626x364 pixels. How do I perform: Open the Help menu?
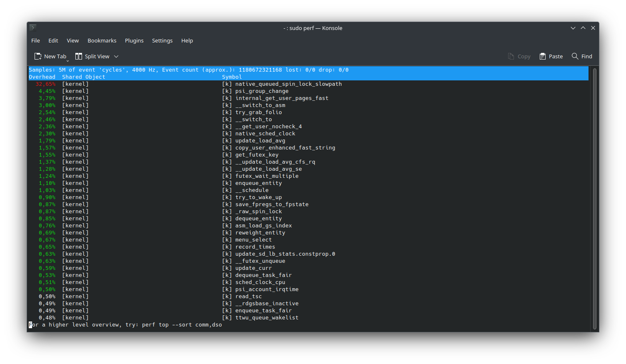[x=187, y=40]
